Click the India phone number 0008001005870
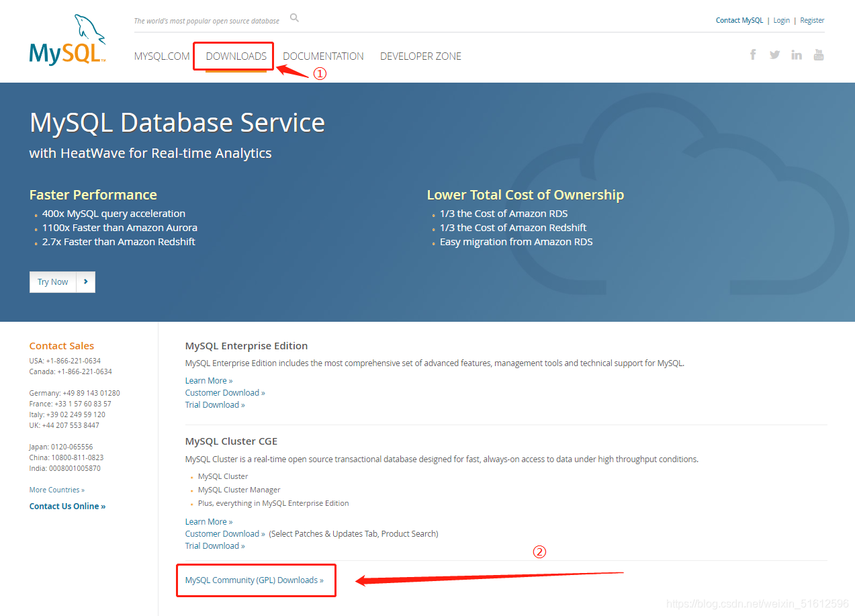855x616 pixels. tap(75, 468)
